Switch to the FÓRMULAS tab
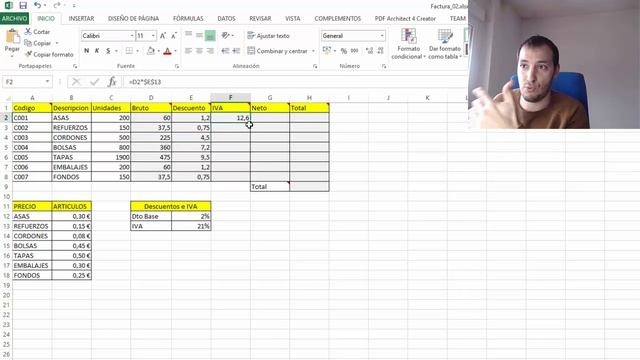Viewport: 640px width, 360px height. 188,18
